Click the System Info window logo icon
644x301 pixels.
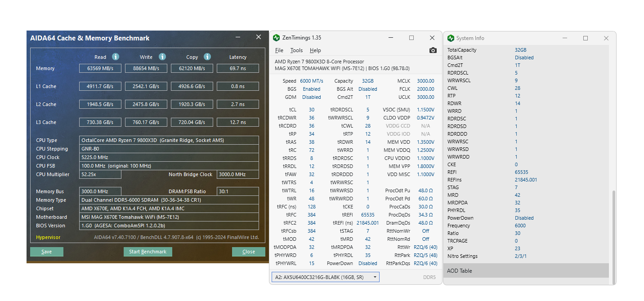tap(451, 38)
